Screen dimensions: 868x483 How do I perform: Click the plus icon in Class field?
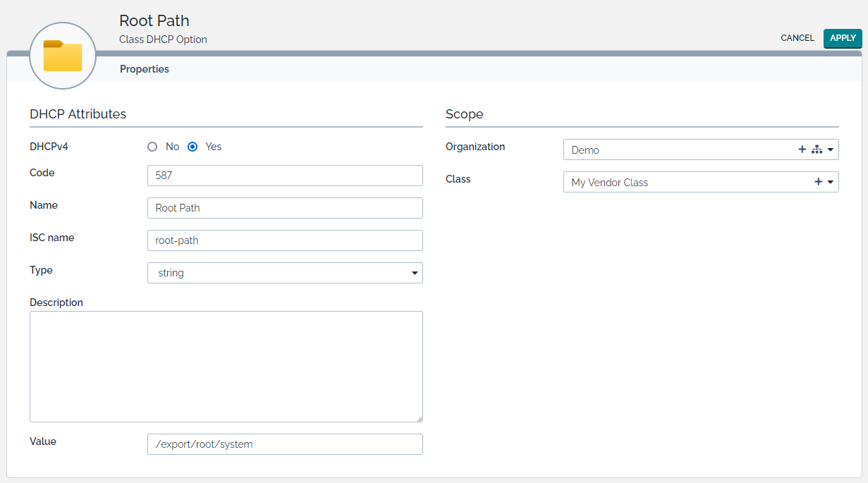818,182
